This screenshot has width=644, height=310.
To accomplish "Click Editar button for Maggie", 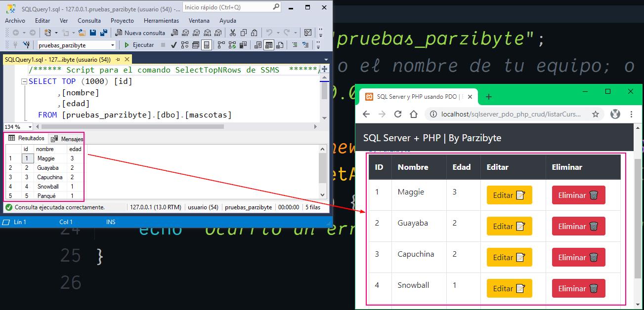I will (x=509, y=195).
